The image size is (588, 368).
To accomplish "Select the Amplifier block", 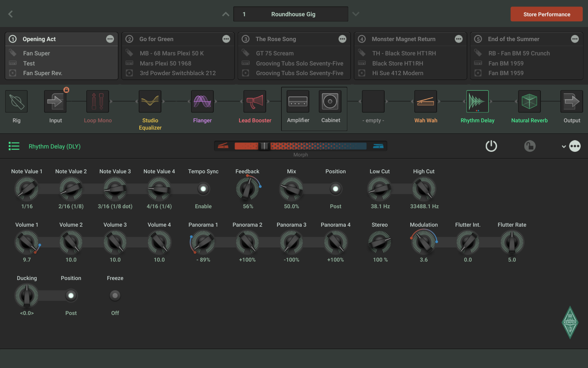I will pos(298,101).
